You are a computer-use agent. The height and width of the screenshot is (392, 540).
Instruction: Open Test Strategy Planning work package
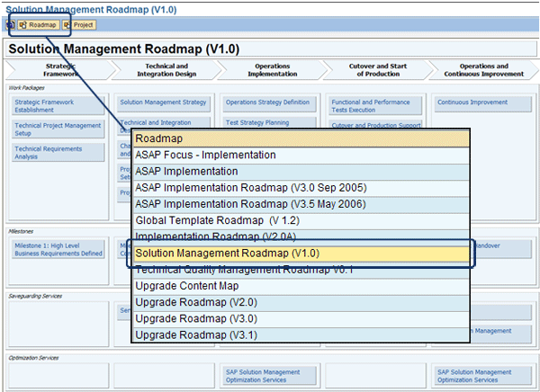(269, 122)
